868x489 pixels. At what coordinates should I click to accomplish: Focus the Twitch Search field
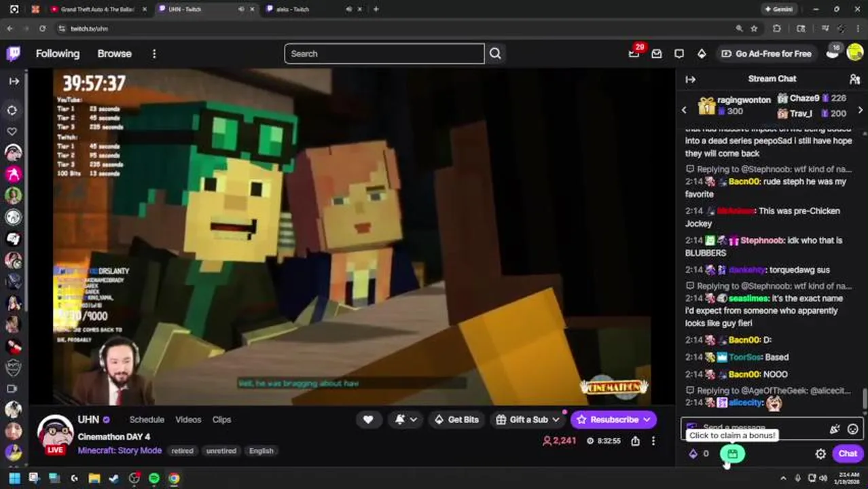click(384, 54)
